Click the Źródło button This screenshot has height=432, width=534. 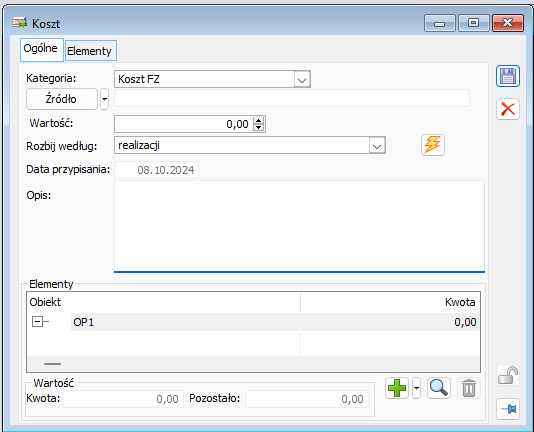tap(62, 99)
